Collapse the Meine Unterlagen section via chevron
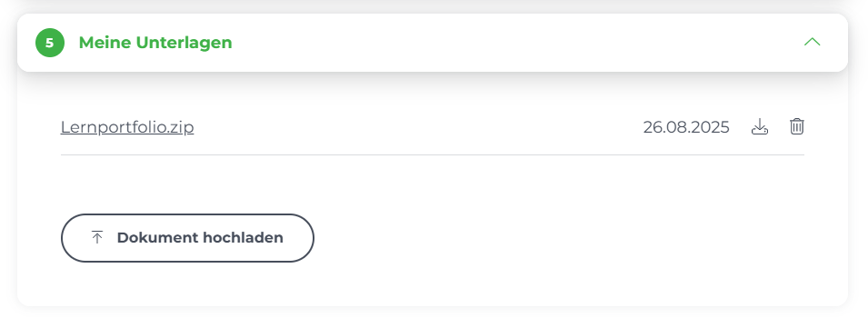The width and height of the screenshot is (868, 328). point(812,42)
